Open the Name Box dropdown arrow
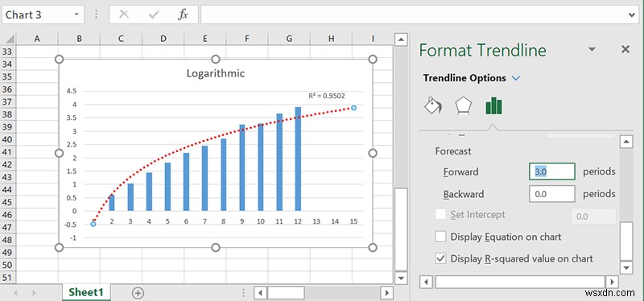Viewport: 644px width, 301px height. pyautogui.click(x=76, y=14)
